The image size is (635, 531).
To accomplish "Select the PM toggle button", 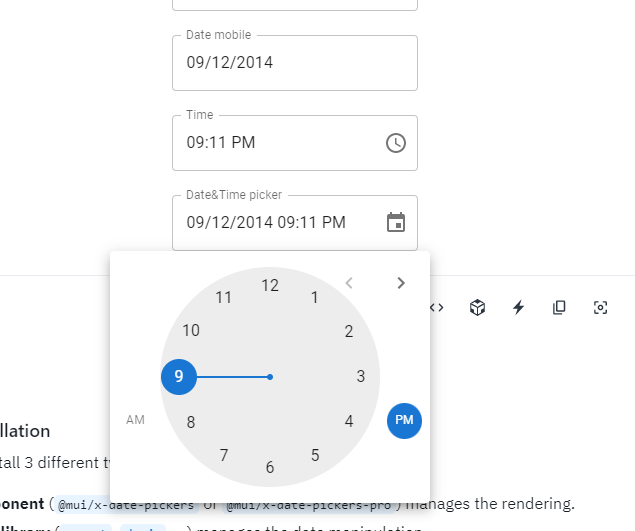I will click(x=404, y=420).
